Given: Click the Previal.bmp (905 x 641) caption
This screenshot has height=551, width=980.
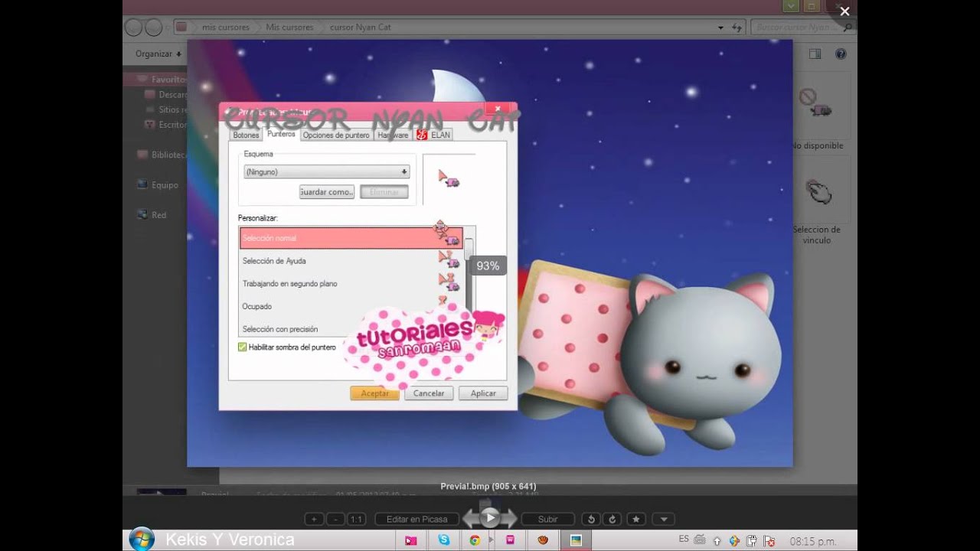Looking at the screenshot, I should (488, 487).
